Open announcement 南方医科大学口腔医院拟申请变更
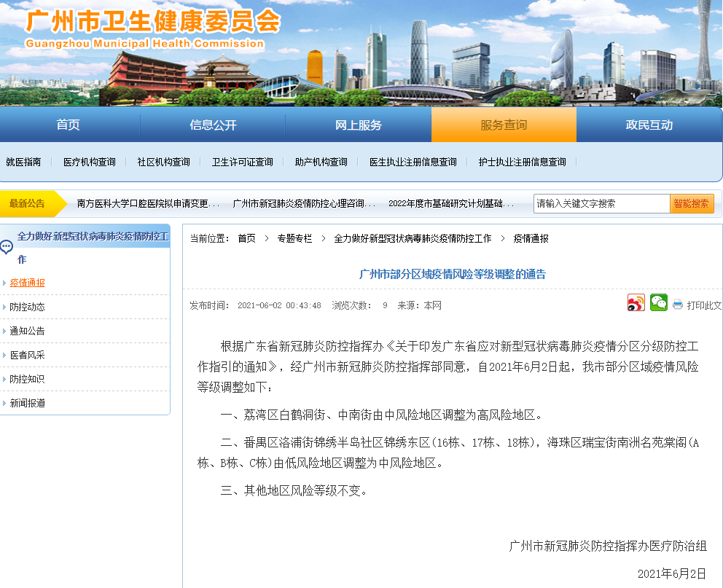 (x=148, y=204)
